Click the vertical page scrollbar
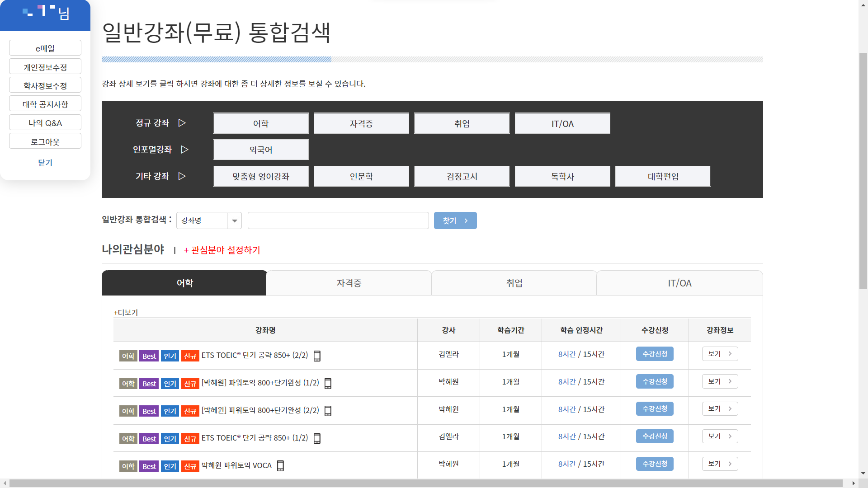868x488 pixels. click(x=863, y=172)
